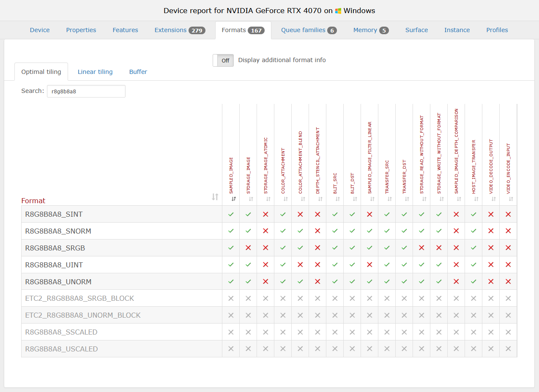Screen dimensions: 539x392
Task: Click red X for R8G8B8A8_SNORM VIDEO_ENCODE_INPUT
Action: [x=508, y=231]
